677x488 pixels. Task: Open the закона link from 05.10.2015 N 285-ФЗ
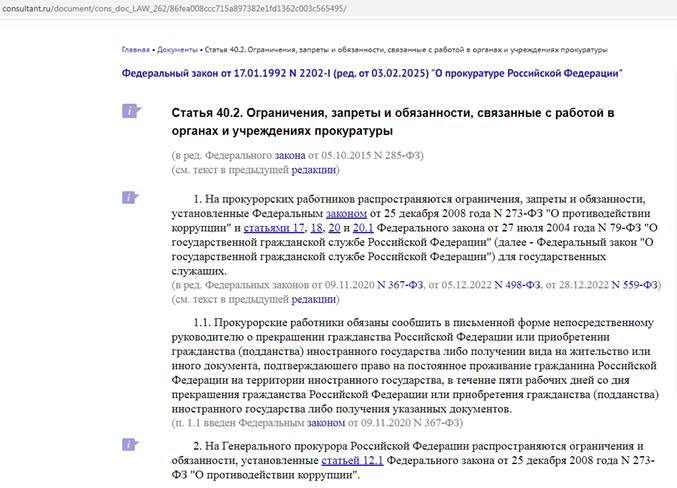(x=290, y=155)
